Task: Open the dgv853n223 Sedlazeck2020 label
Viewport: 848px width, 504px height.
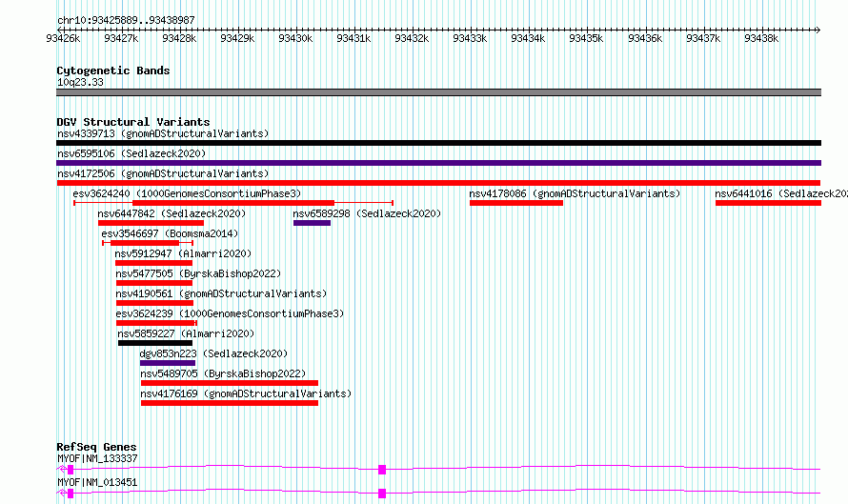Action: click(x=213, y=353)
